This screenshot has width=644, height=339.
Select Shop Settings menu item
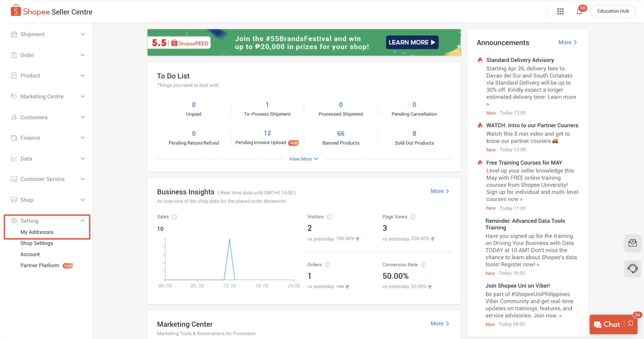coord(36,243)
